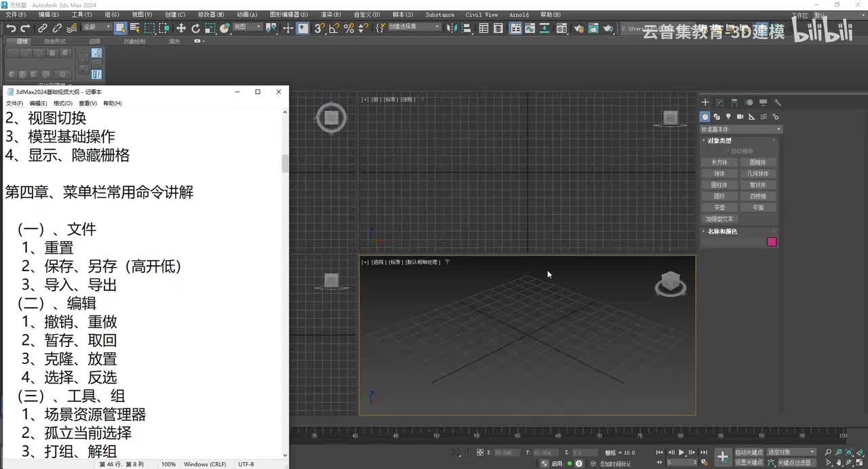Screen dimensions: 868x469
Task: Open the 全部 selection filter dropdown
Action: (x=97, y=28)
